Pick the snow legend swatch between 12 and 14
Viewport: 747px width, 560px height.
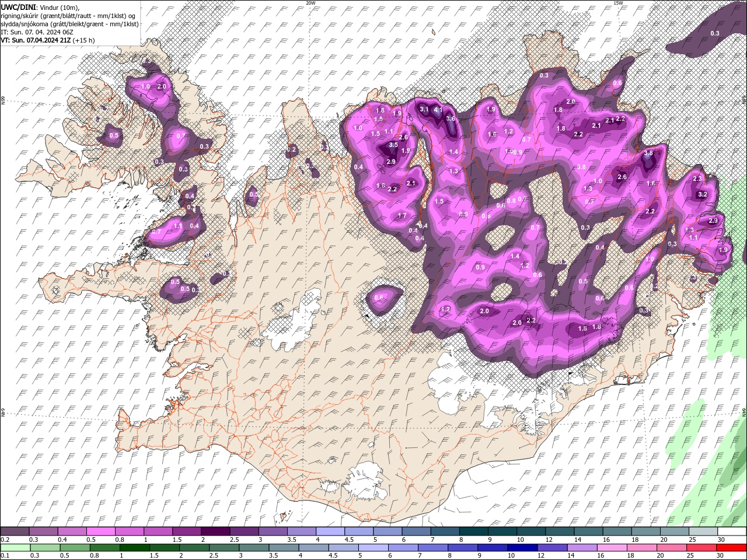tap(560, 531)
